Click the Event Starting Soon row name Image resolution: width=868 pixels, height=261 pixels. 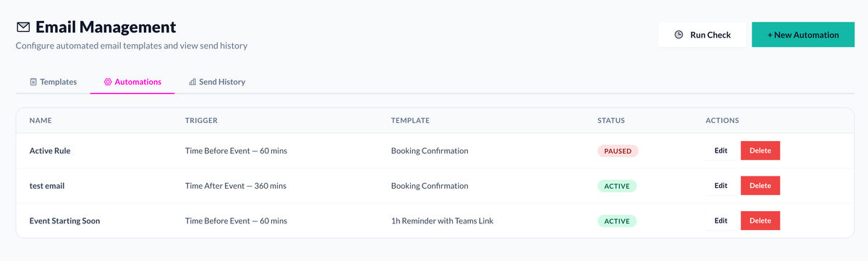tap(64, 221)
